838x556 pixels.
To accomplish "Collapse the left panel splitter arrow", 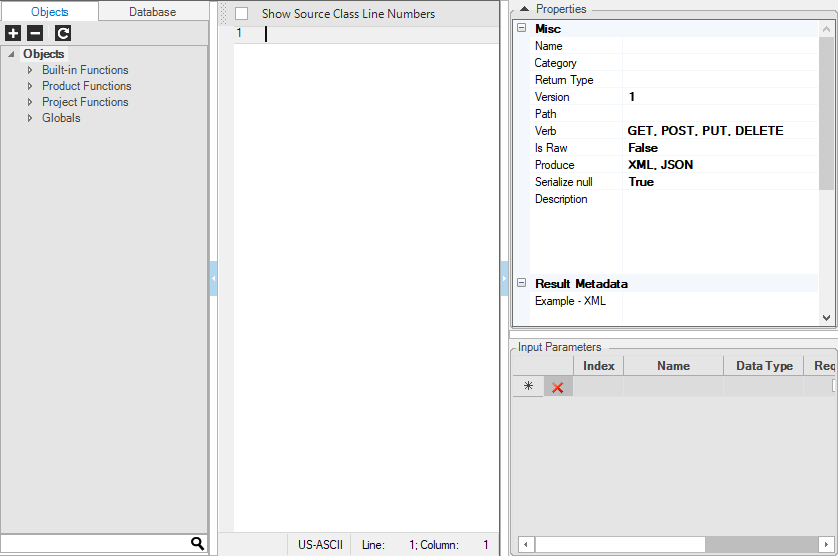I will point(213,278).
